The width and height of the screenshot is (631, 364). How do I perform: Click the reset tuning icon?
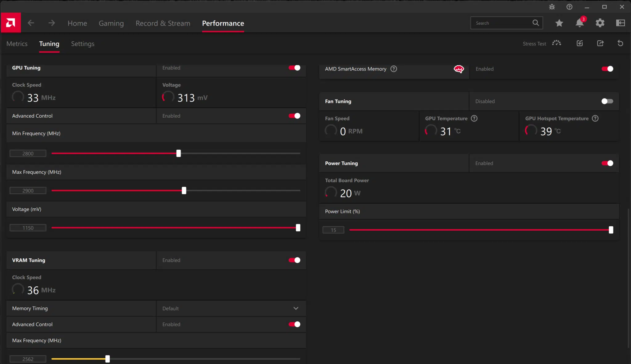point(620,43)
